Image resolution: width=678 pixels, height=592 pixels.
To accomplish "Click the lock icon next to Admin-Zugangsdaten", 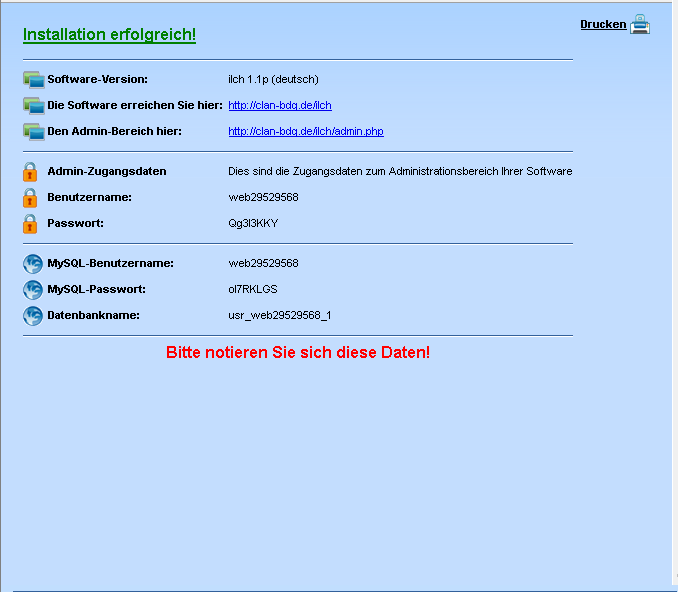I will click(30, 172).
